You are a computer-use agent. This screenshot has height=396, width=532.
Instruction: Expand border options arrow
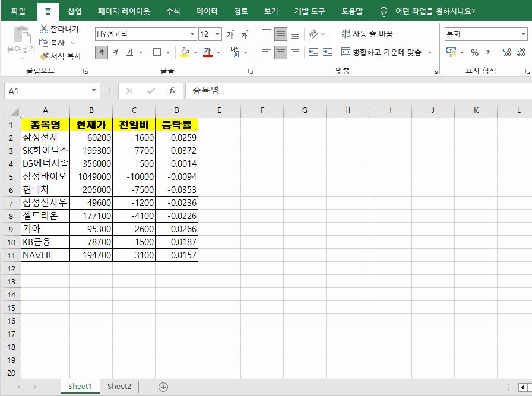[168, 53]
